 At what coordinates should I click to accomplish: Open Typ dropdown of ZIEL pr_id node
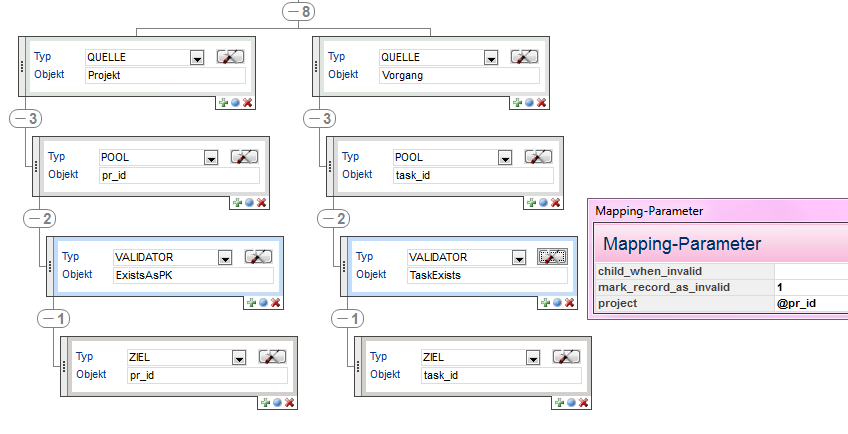point(239,358)
